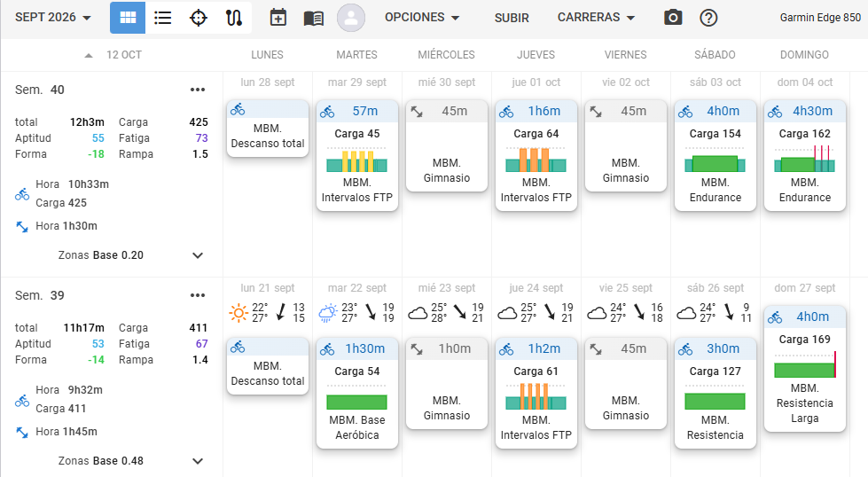Open the help question mark
Screen dimensions: 868x477
pyautogui.click(x=708, y=18)
